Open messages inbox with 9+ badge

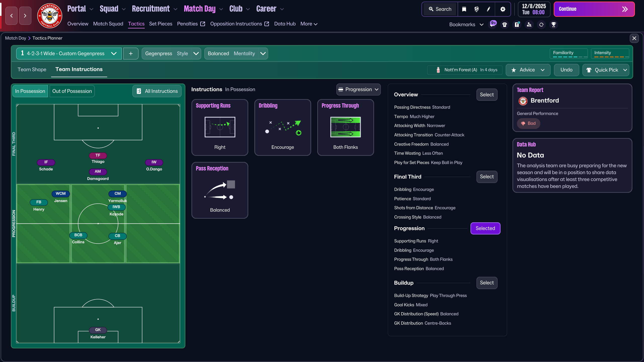click(493, 24)
